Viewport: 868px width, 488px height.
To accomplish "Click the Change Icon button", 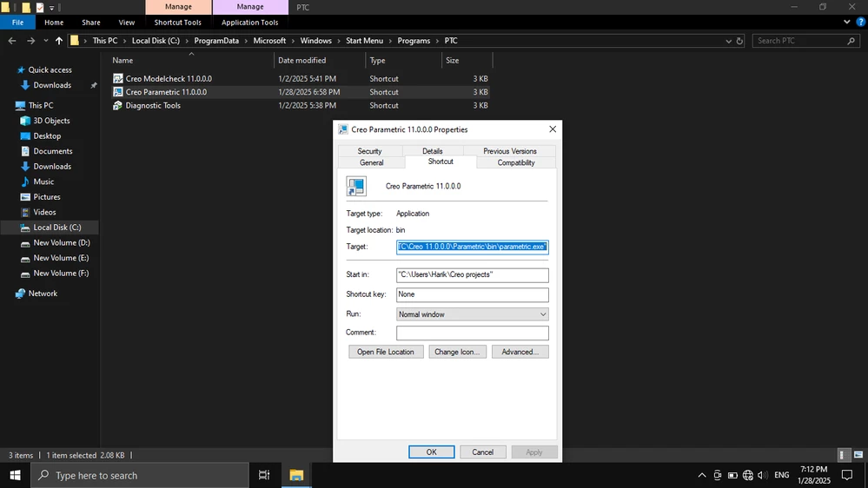I will point(457,352).
